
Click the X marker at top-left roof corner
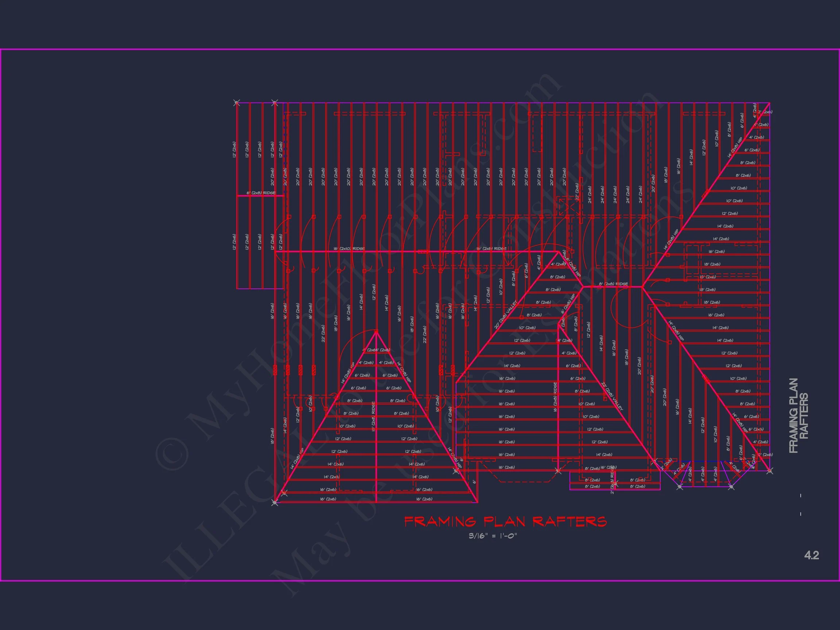[x=237, y=103]
